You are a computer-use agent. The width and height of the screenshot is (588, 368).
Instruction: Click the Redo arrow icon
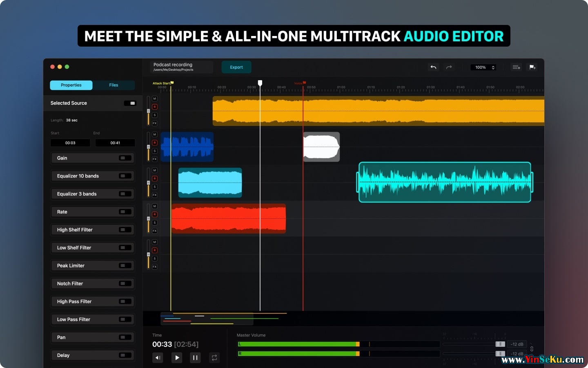[449, 67]
